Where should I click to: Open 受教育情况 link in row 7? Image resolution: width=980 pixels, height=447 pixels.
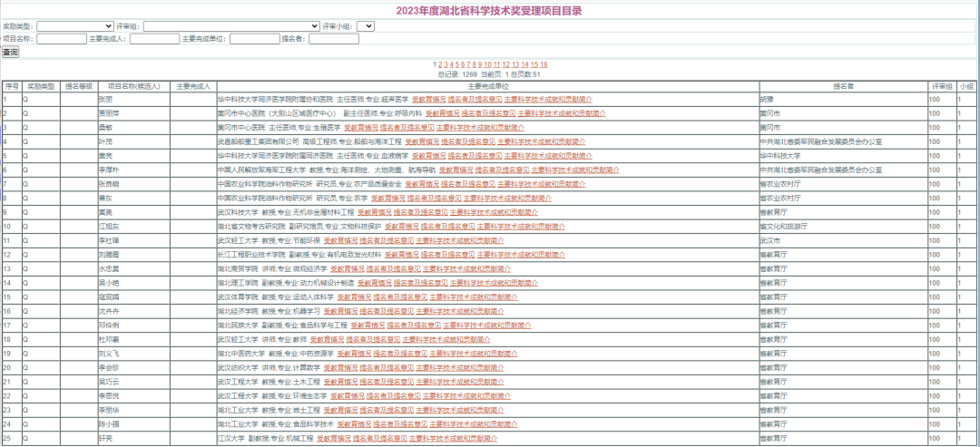[x=422, y=184]
